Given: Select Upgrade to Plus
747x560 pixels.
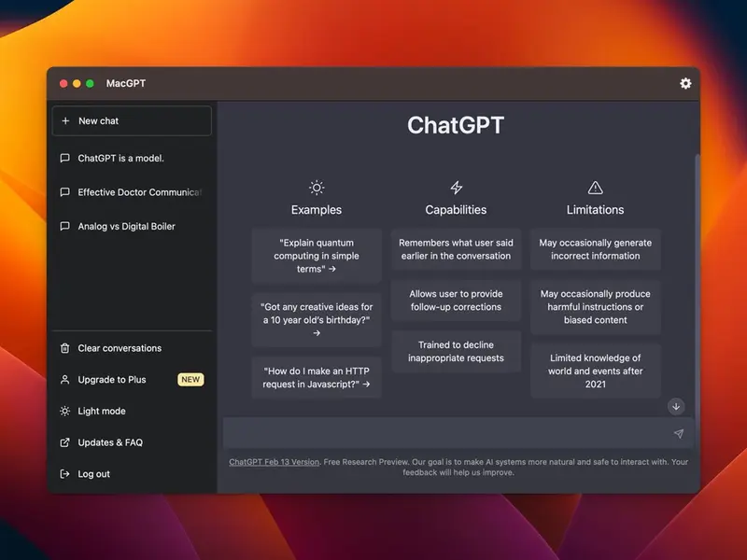Looking at the screenshot, I should tap(132, 380).
